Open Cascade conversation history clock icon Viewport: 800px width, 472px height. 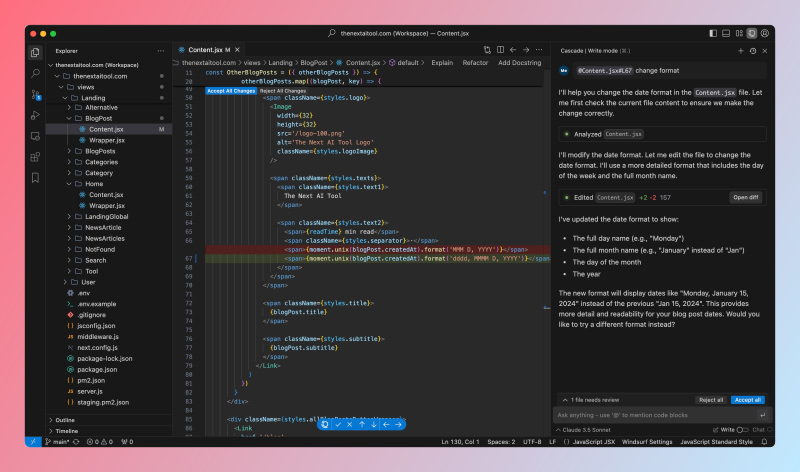[753, 50]
